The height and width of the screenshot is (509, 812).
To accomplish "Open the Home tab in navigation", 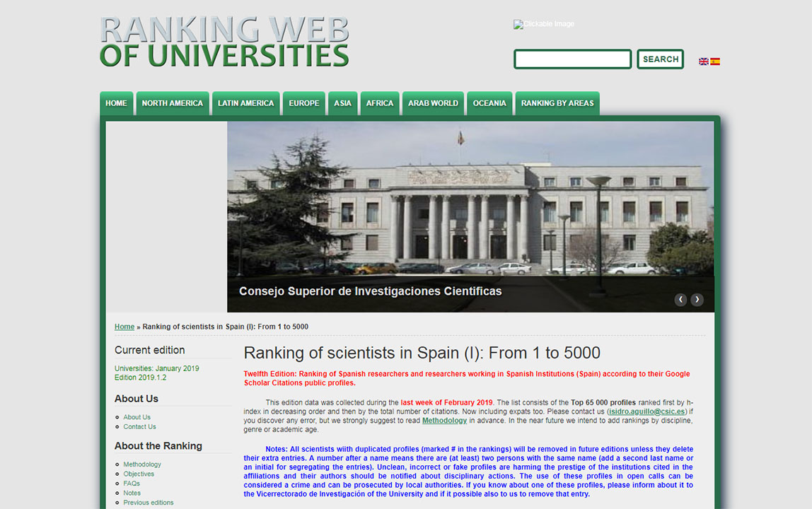I will pos(116,103).
